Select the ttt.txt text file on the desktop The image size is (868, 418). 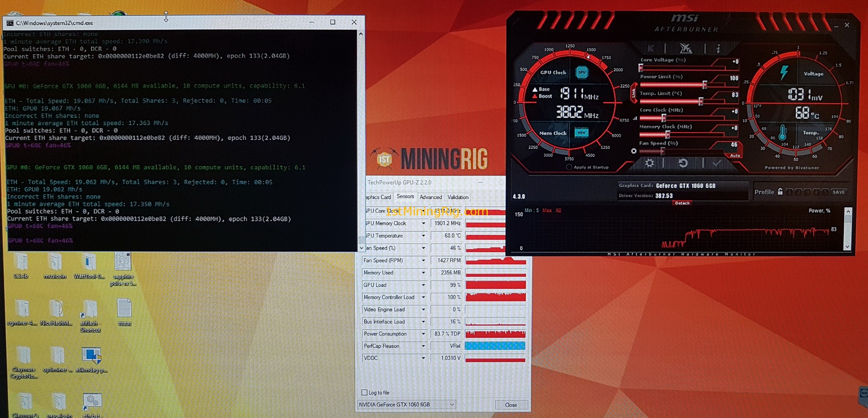tap(125, 312)
